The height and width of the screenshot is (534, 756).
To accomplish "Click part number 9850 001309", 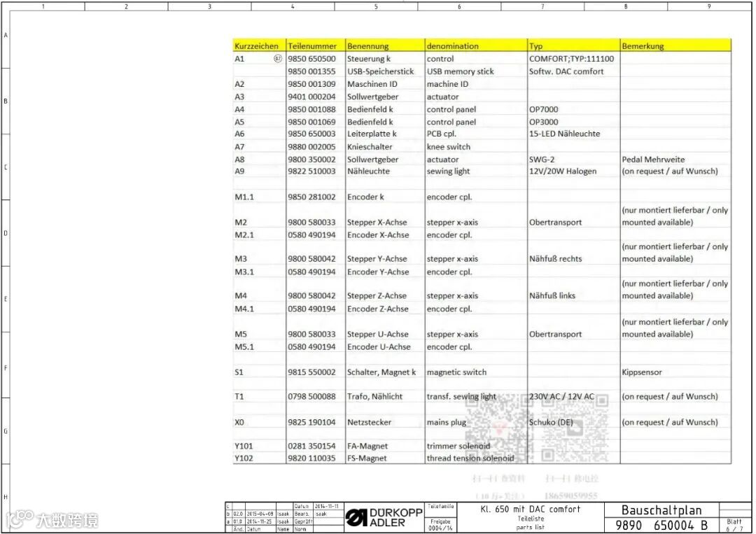I will pyautogui.click(x=311, y=83).
